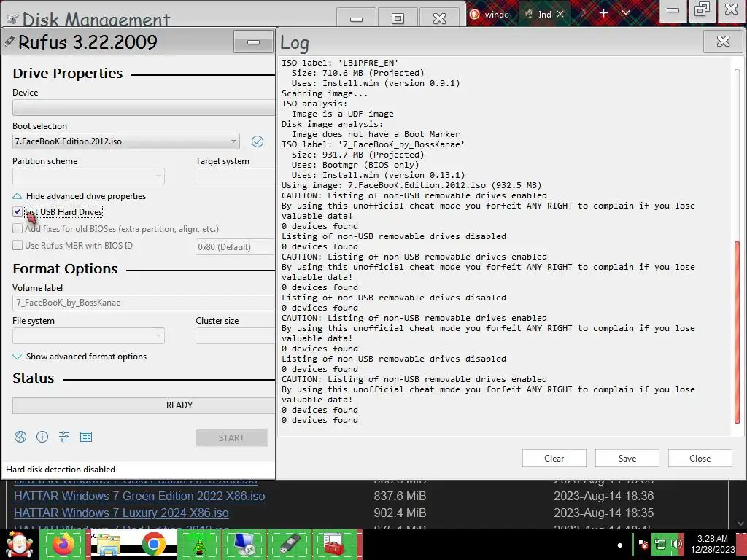This screenshot has height=560, width=747.
Task: Open a new browser tab with plus
Action: (x=603, y=13)
